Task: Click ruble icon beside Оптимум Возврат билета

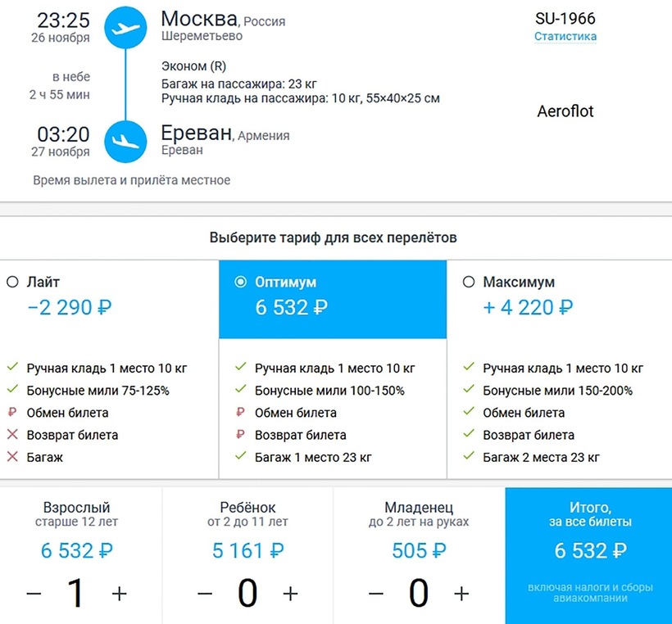Action: pos(240,435)
